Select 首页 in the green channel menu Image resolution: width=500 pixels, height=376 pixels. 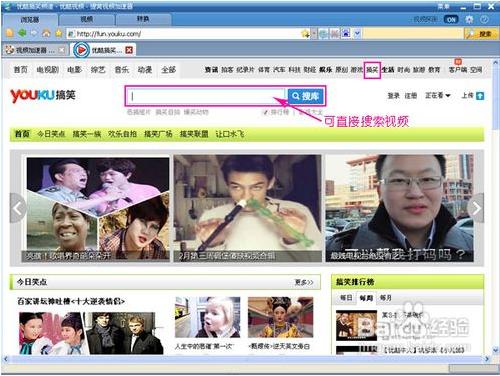tap(22, 134)
